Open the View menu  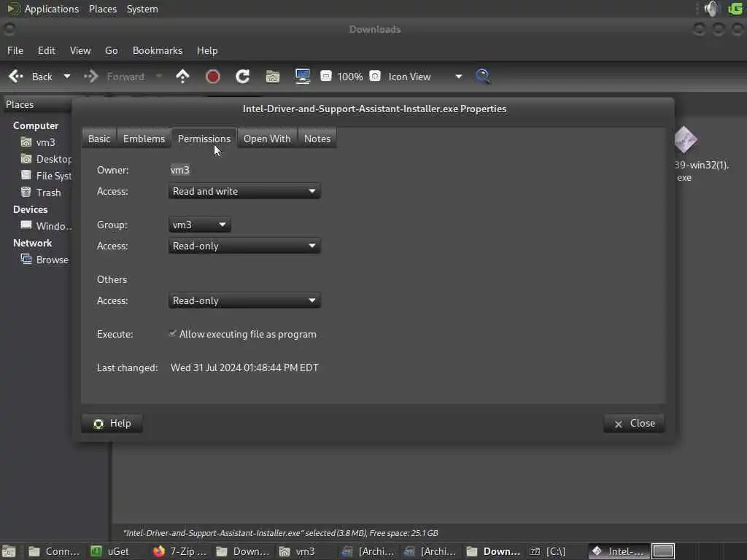[x=80, y=50]
